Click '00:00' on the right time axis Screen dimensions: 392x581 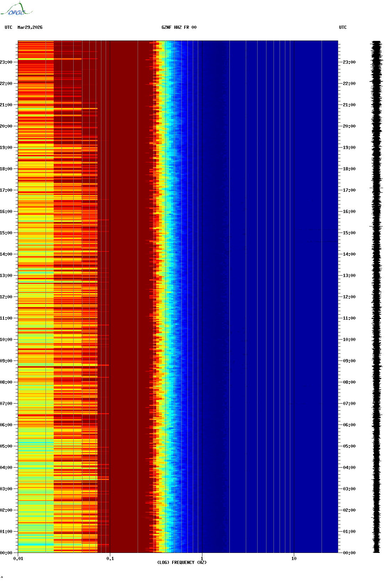pyautogui.click(x=349, y=553)
